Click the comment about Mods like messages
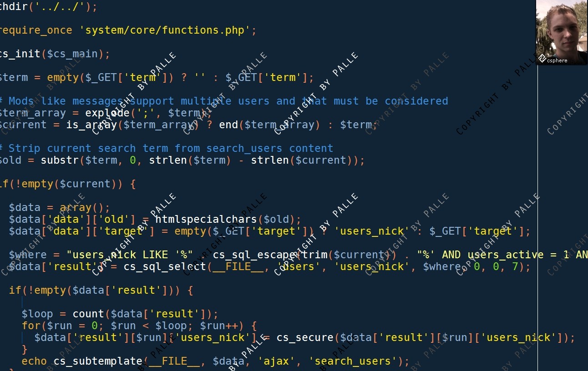The height and width of the screenshot is (371, 588). 224,101
